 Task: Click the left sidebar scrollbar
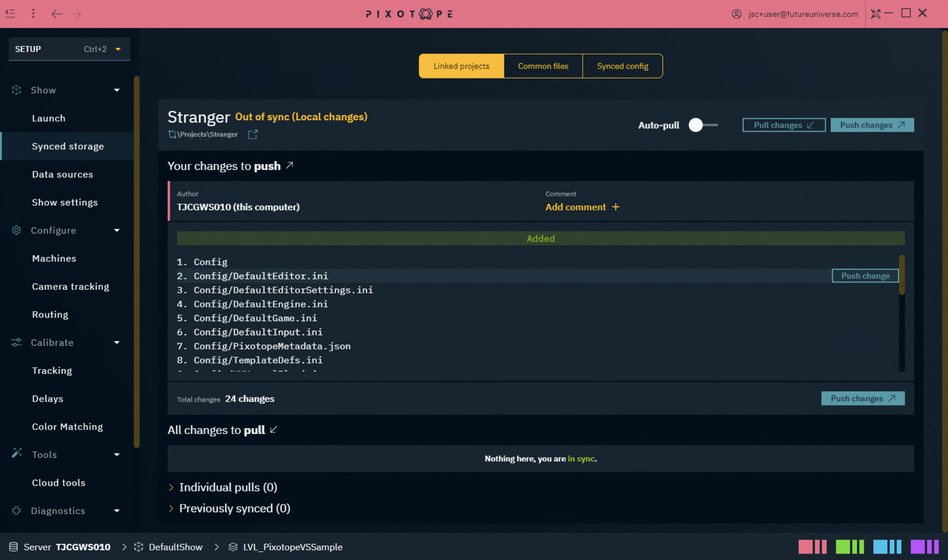tap(136, 262)
